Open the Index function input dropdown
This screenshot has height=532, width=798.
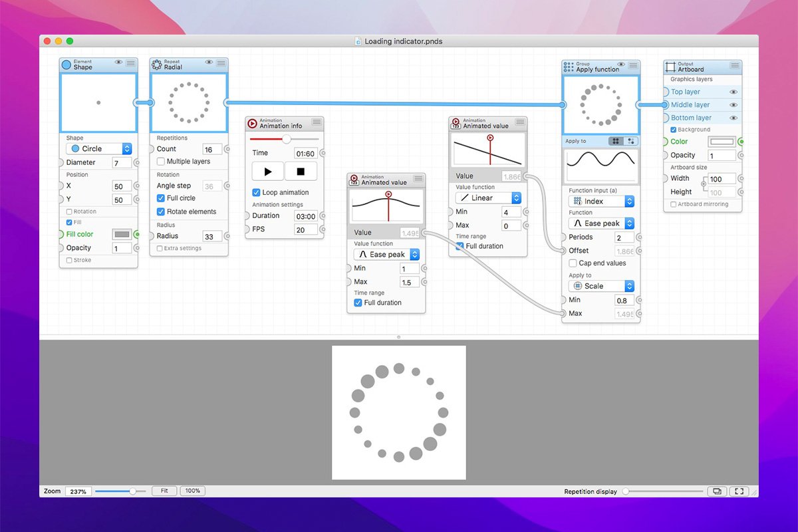[x=601, y=201]
